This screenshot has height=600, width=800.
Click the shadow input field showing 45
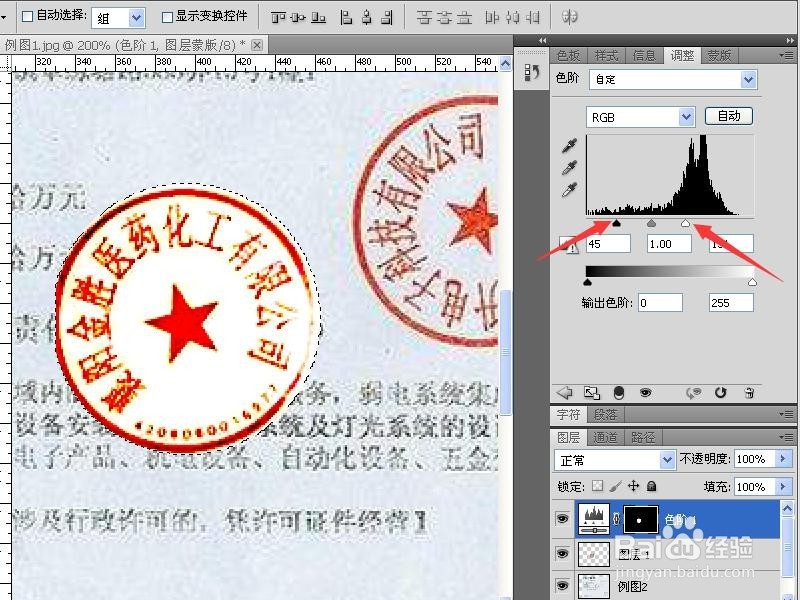click(x=608, y=244)
